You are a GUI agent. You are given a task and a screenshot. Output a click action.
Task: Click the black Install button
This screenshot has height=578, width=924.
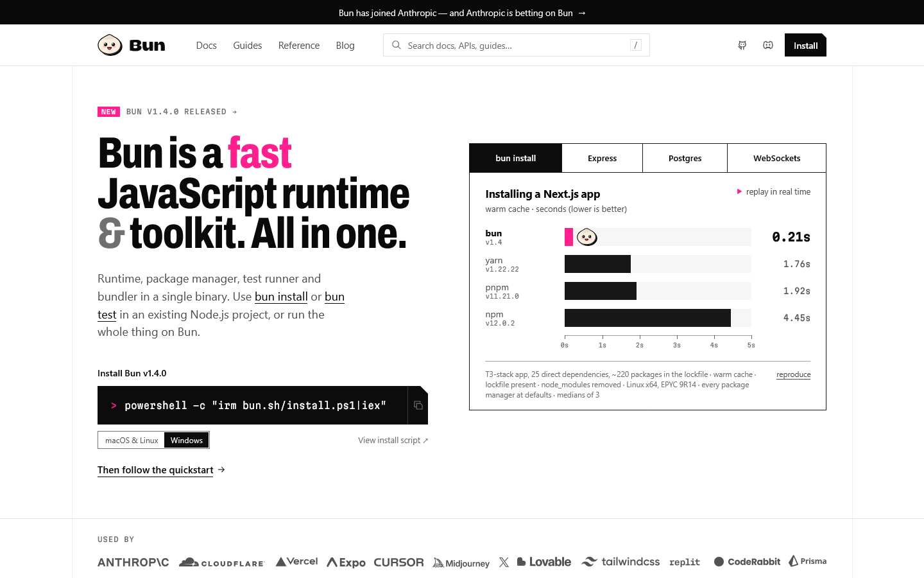805,45
